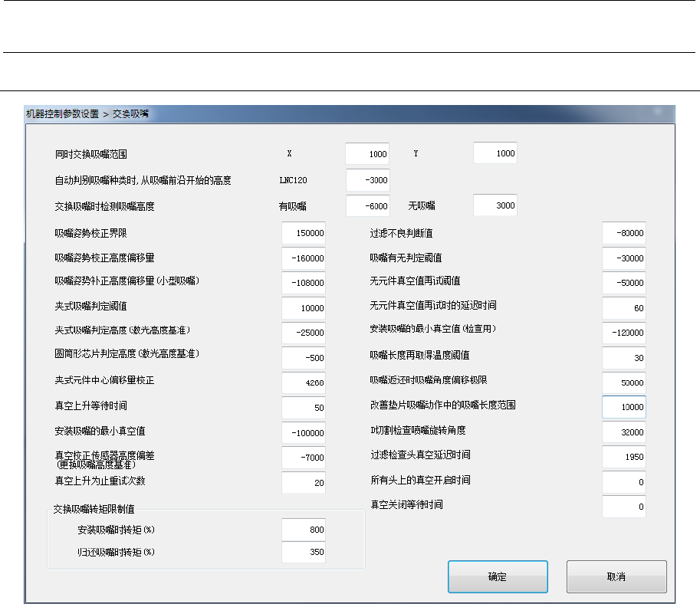Edit the 归还吸嘴时转矩(%) field
The height and width of the screenshot is (604, 700).
304,552
